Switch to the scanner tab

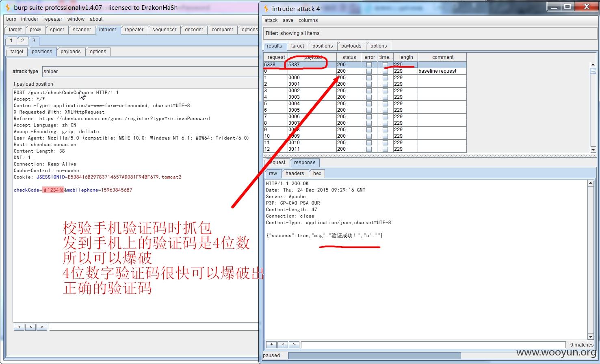tap(82, 30)
